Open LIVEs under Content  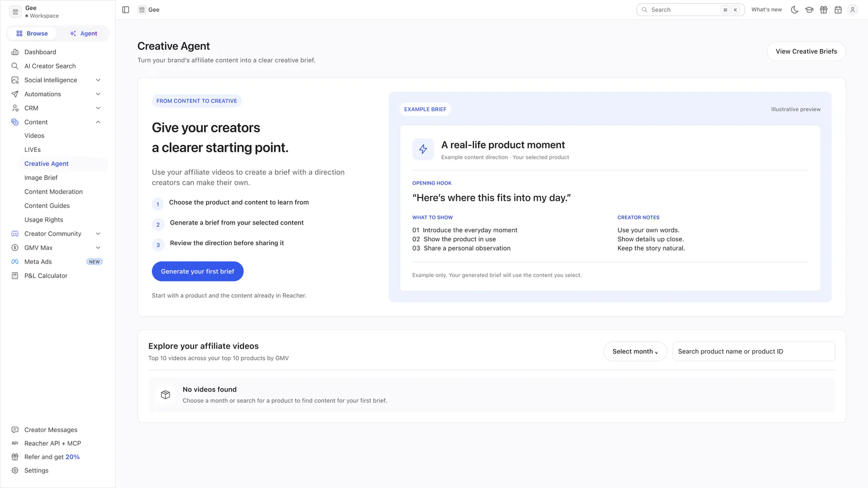[x=33, y=150]
